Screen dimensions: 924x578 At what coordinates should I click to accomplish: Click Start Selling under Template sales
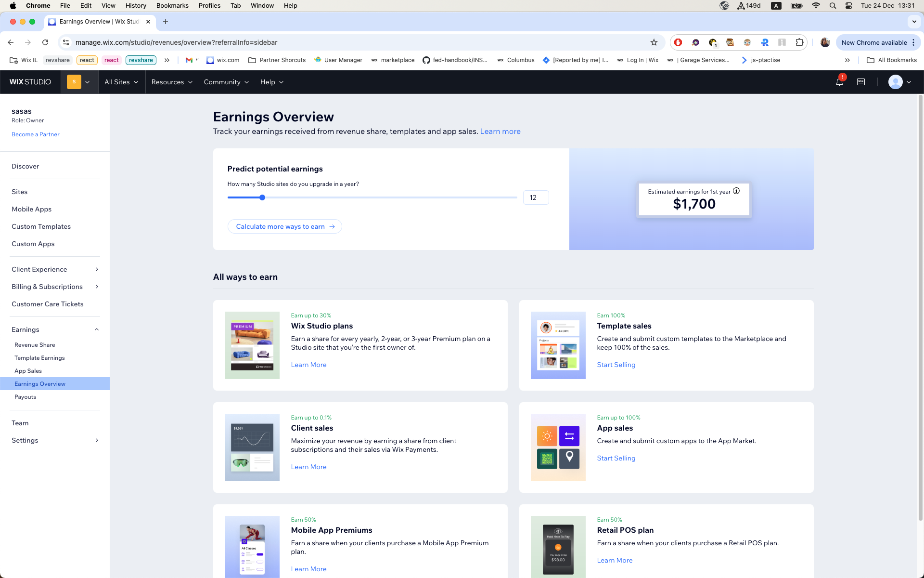[x=616, y=365]
